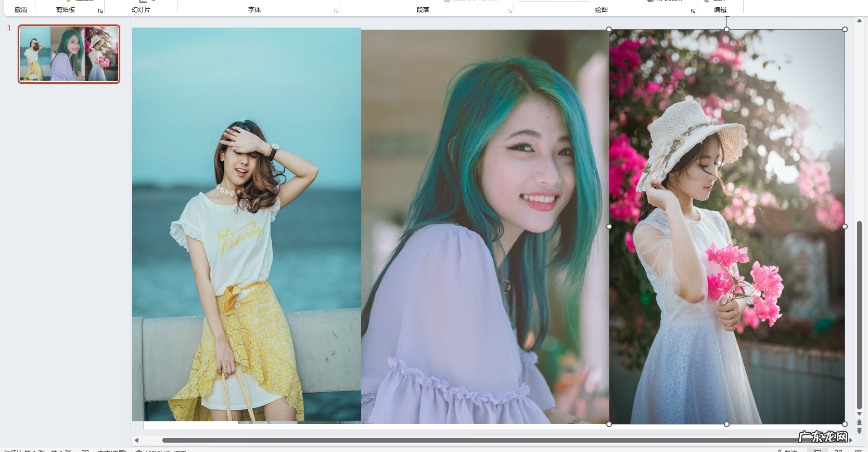Select slide 1 thumbnail in the panel

coord(69,54)
